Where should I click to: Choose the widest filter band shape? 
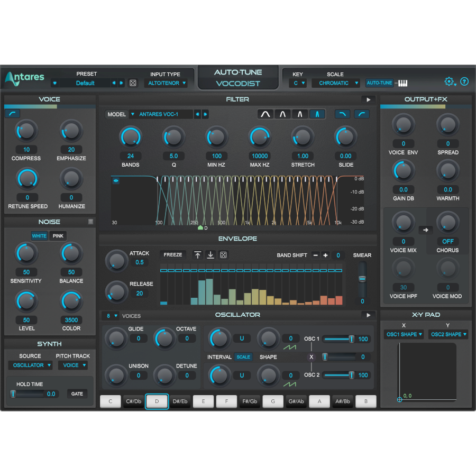coord(266,114)
